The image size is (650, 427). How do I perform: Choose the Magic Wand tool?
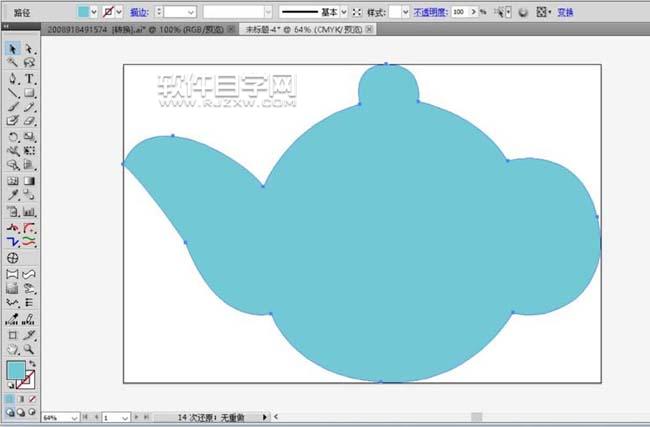coord(12,63)
